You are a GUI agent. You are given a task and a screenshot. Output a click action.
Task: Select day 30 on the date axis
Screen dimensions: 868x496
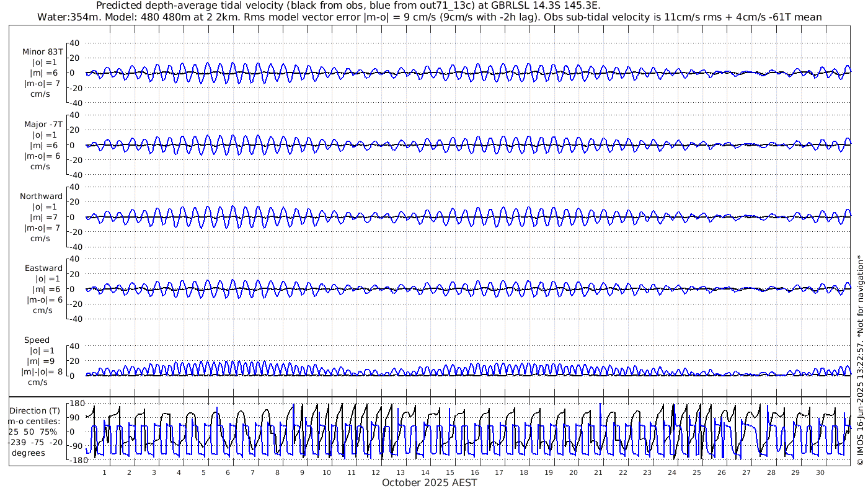[x=820, y=472]
